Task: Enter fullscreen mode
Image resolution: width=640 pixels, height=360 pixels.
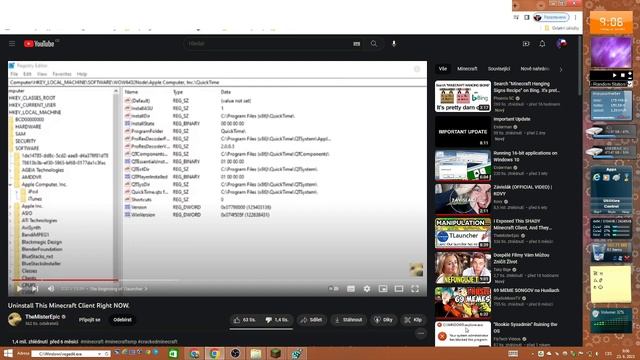Action: [415, 289]
